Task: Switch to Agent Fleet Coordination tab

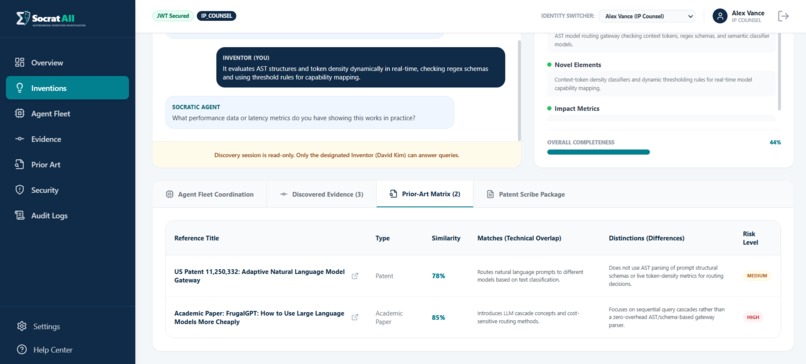Action: [210, 194]
